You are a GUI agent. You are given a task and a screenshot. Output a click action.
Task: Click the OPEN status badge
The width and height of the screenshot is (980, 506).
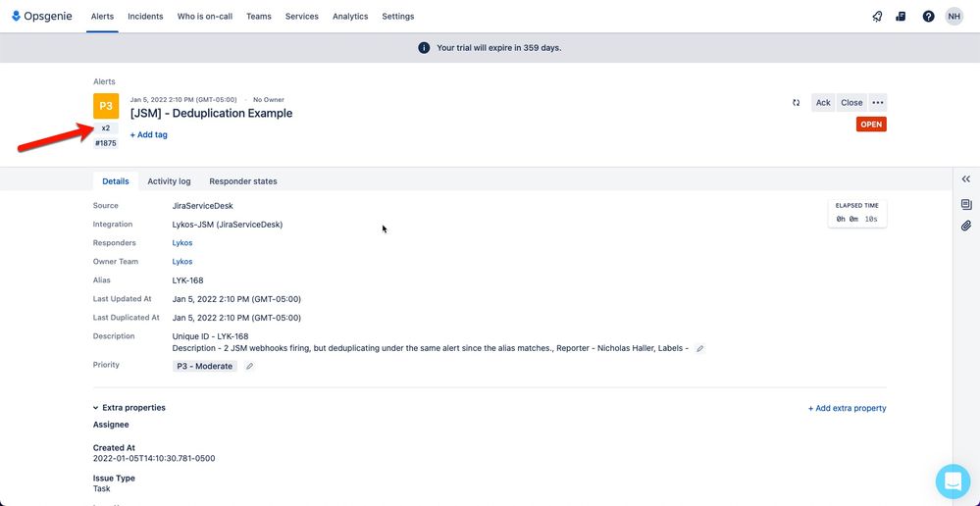pyautogui.click(x=871, y=125)
